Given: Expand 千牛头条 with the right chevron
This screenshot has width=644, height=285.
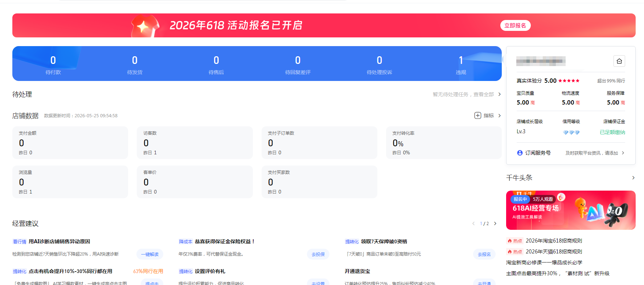Looking at the screenshot, I should [x=633, y=178].
